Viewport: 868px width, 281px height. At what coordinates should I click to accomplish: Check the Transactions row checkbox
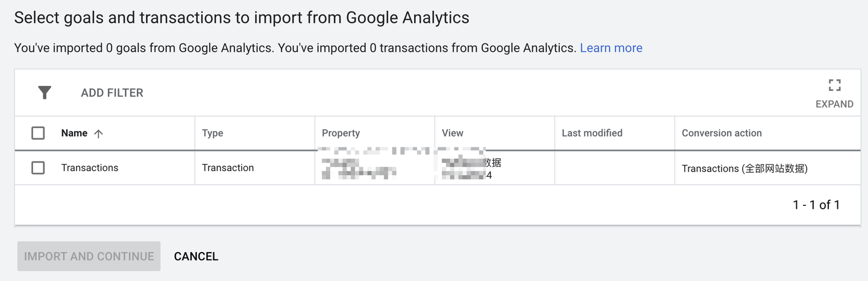[x=38, y=168]
